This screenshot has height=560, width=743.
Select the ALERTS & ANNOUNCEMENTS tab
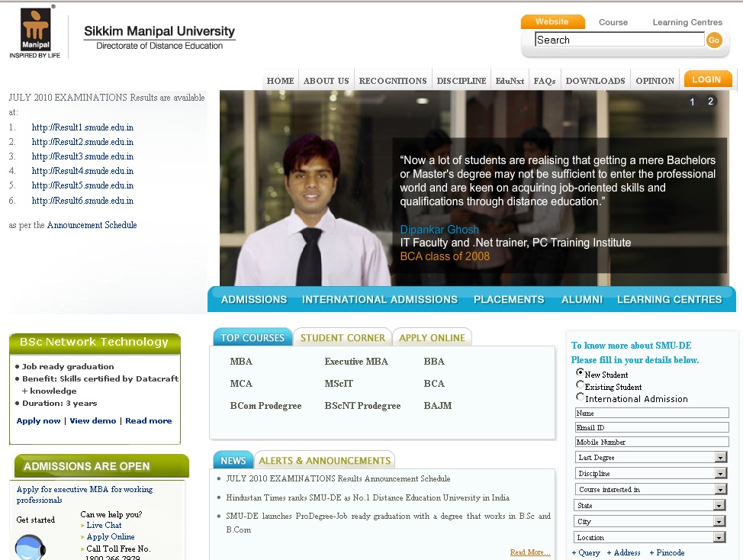click(x=325, y=460)
